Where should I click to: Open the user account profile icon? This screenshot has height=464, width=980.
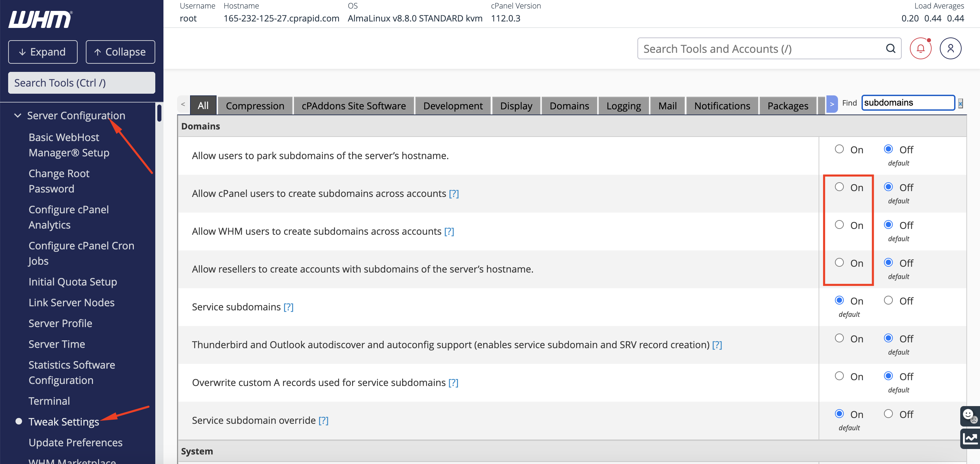click(950, 49)
